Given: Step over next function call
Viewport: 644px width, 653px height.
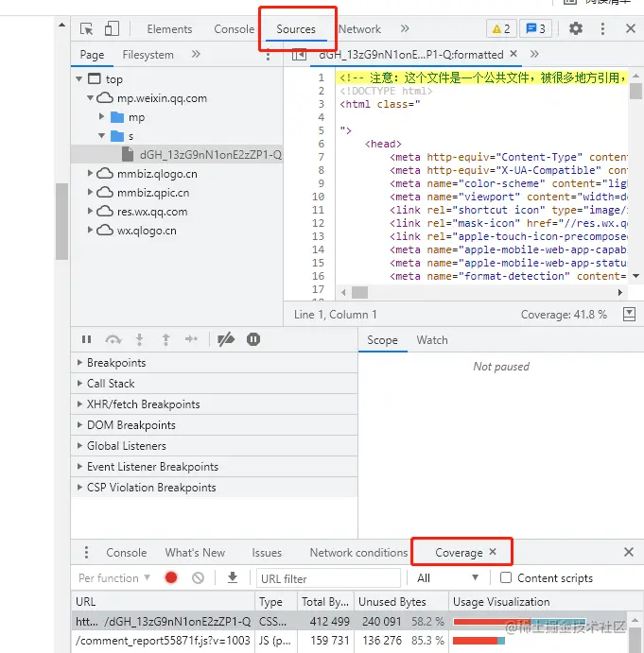Looking at the screenshot, I should pyautogui.click(x=113, y=339).
